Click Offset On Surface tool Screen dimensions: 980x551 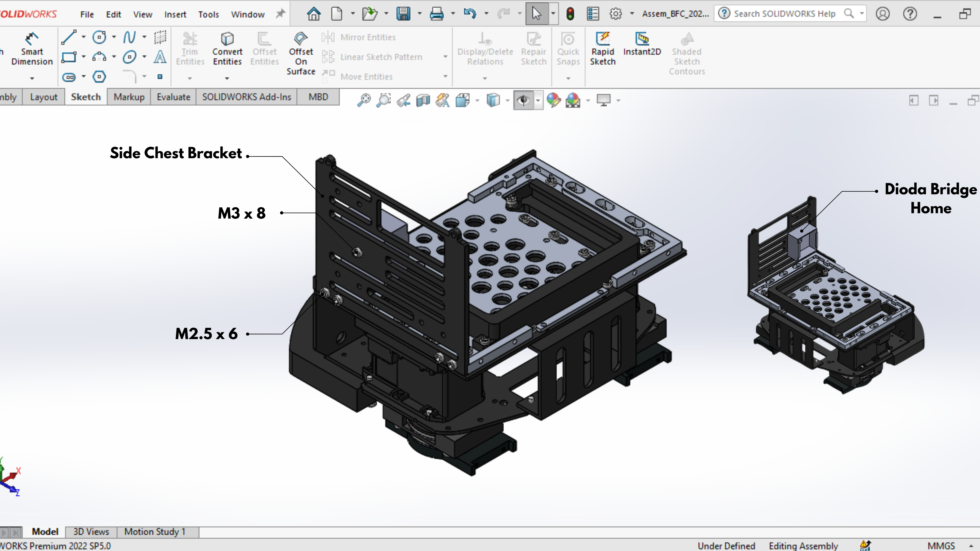[x=301, y=54]
